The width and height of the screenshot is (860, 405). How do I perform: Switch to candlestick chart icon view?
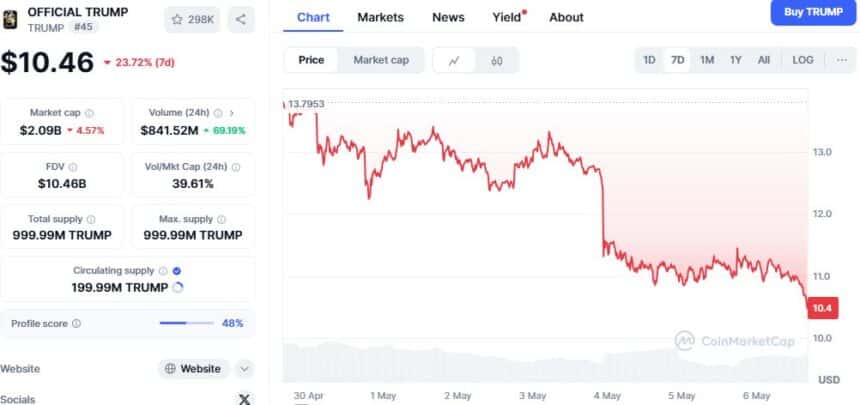click(496, 60)
